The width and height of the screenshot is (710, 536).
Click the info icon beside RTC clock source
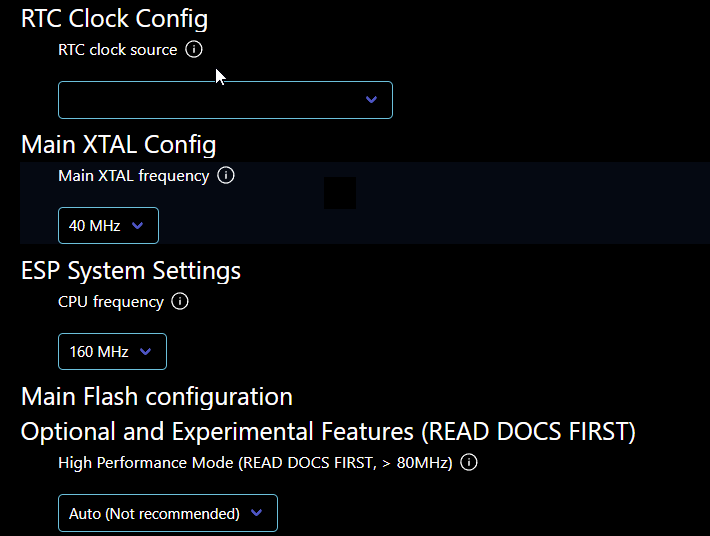point(194,49)
